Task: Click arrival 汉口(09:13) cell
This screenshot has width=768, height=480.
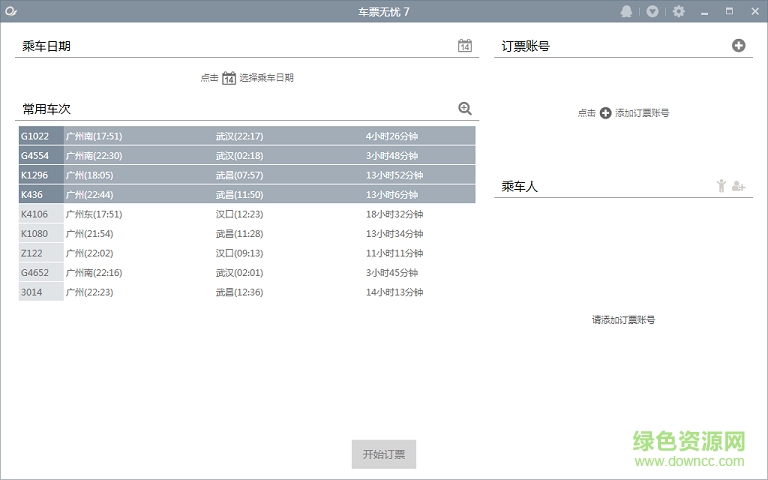Action: tap(240, 253)
